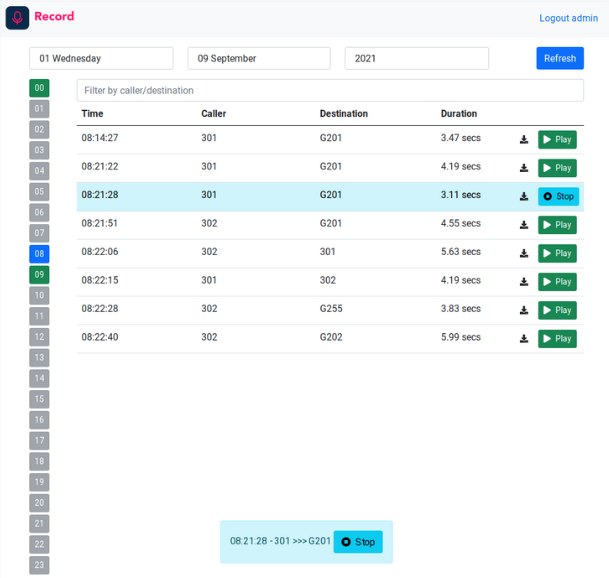Download the 08:21:51 call recording

(x=524, y=225)
